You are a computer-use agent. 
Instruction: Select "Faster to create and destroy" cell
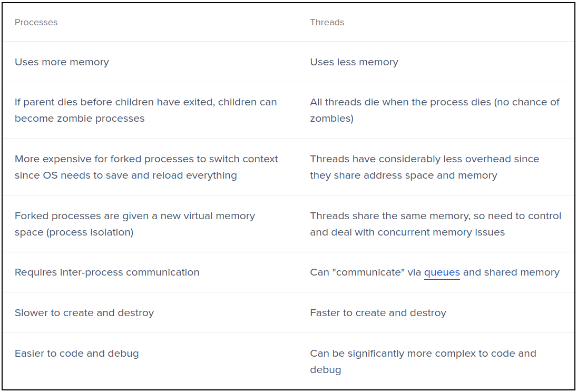click(x=378, y=313)
